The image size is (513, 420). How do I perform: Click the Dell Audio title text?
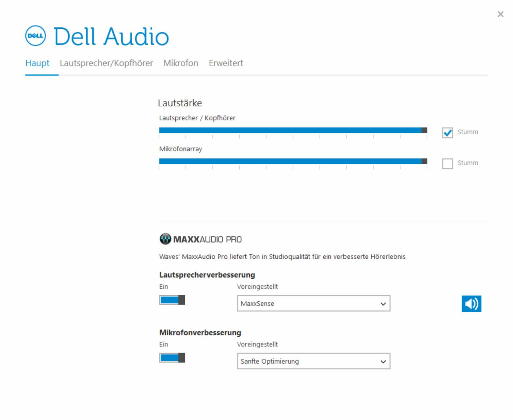pyautogui.click(x=111, y=36)
